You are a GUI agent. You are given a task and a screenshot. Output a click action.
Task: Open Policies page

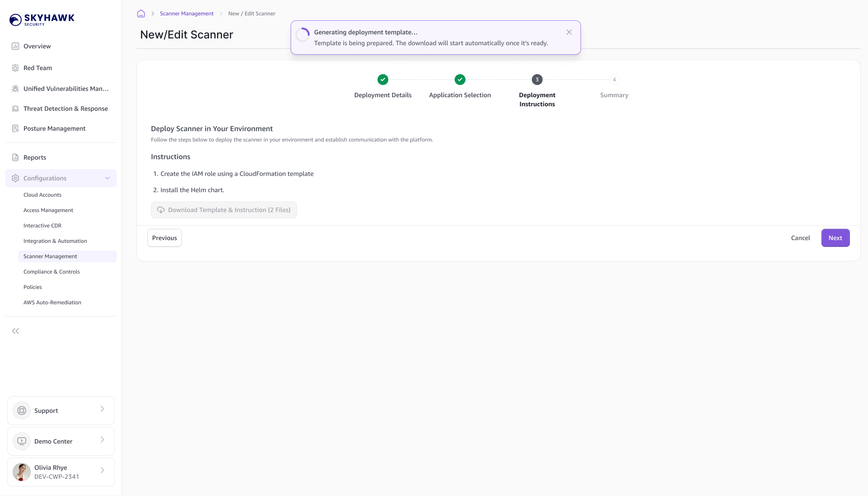point(33,287)
